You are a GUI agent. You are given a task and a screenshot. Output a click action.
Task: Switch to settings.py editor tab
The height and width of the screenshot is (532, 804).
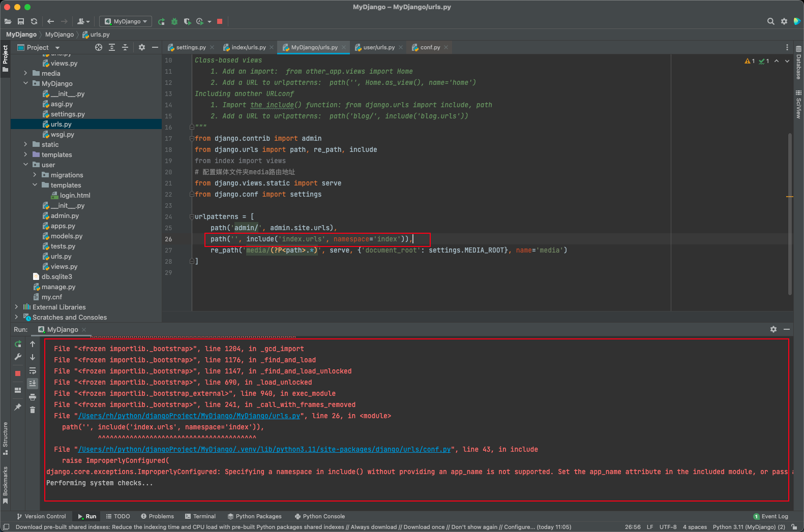coord(191,47)
